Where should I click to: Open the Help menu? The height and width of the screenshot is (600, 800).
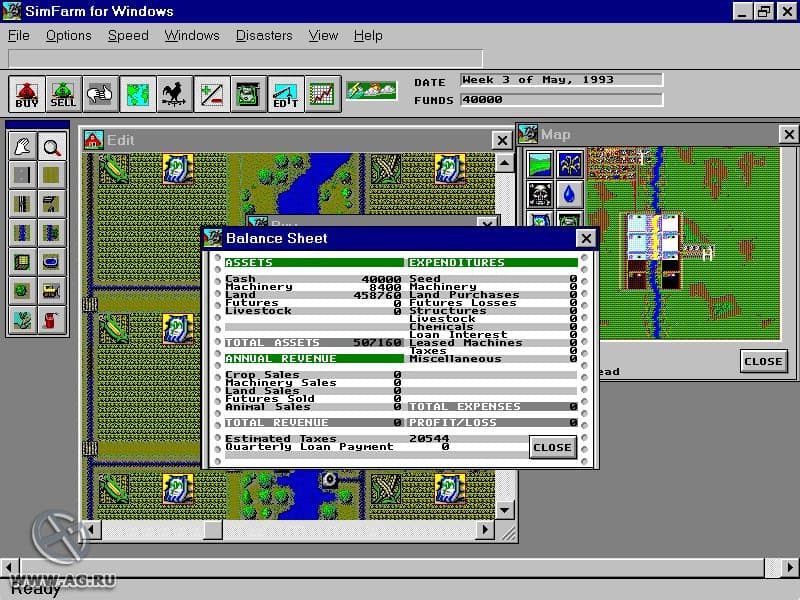[x=368, y=36]
